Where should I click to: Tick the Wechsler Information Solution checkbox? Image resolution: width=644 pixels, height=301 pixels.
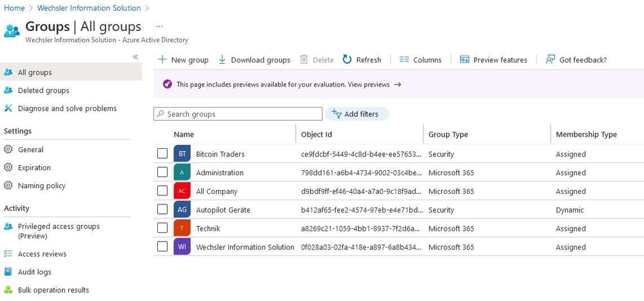pyautogui.click(x=162, y=246)
